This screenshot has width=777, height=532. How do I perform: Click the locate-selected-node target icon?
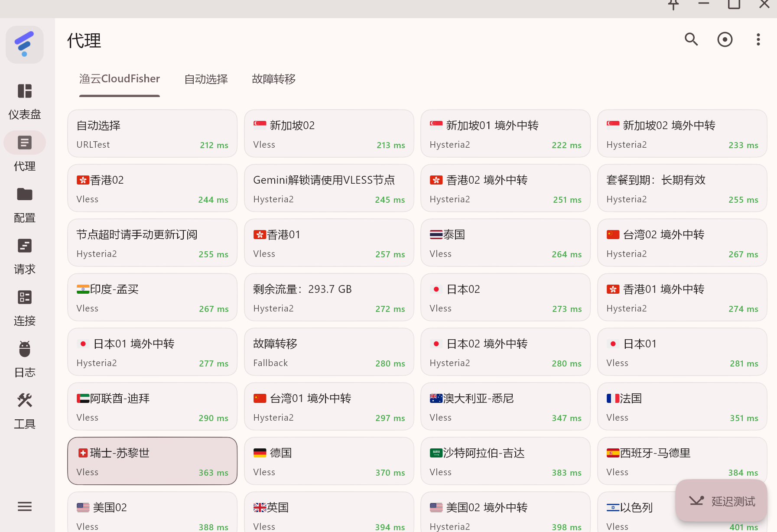[x=725, y=39]
